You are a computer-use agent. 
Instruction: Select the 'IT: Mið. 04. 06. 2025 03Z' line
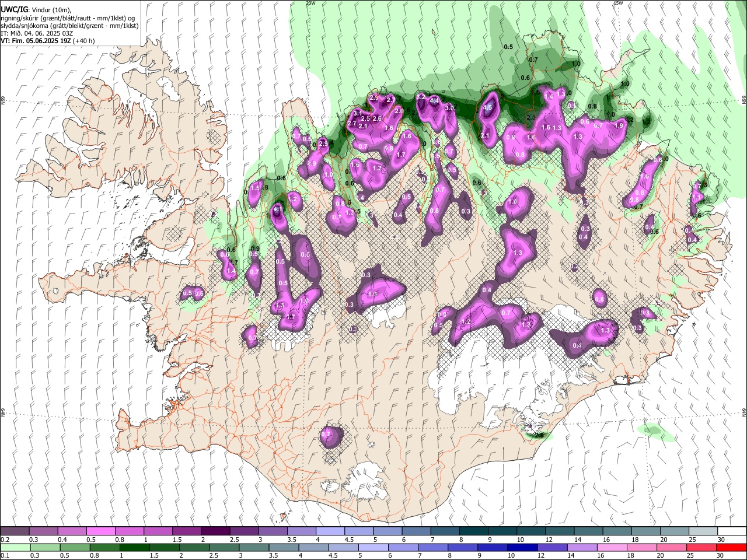[x=37, y=33]
